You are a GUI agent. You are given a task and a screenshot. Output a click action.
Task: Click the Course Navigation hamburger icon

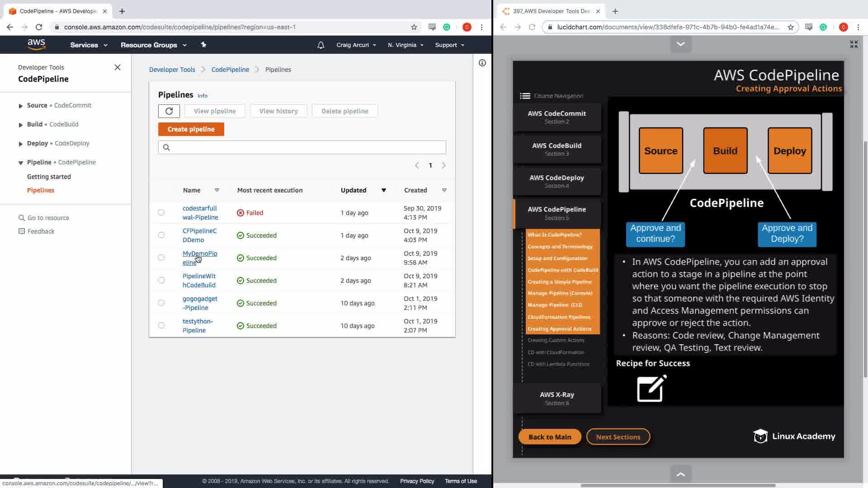[x=525, y=96]
